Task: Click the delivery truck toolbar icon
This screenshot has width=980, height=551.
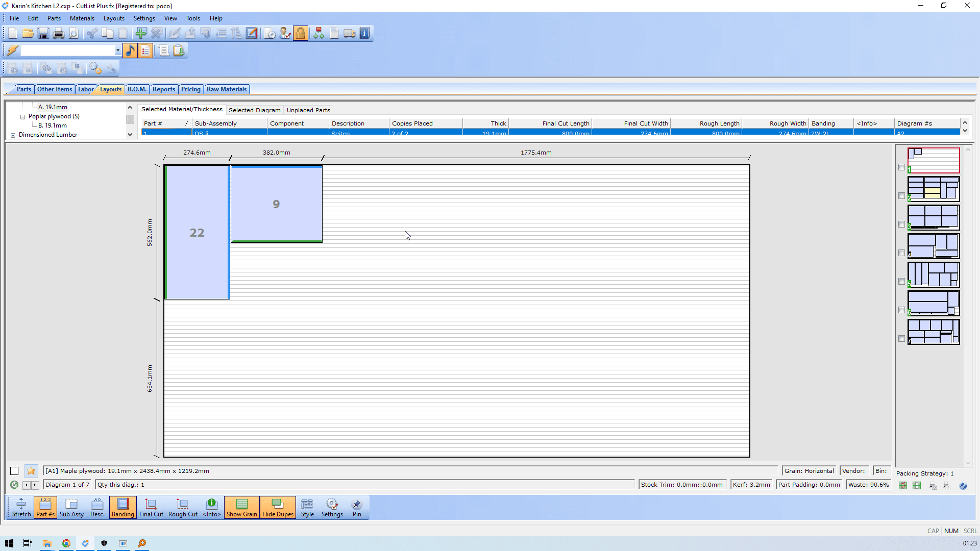Action: (x=350, y=34)
